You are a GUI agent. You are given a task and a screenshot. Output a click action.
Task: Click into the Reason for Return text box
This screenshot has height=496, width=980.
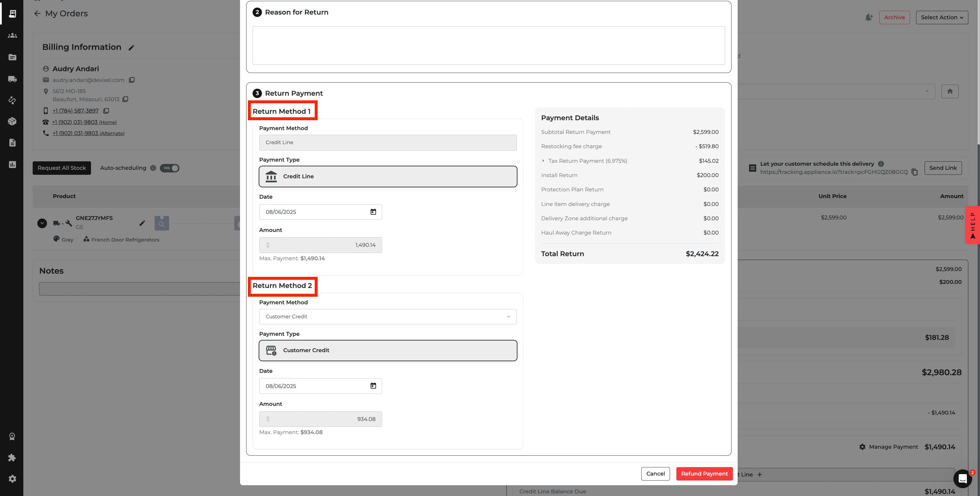coord(489,46)
